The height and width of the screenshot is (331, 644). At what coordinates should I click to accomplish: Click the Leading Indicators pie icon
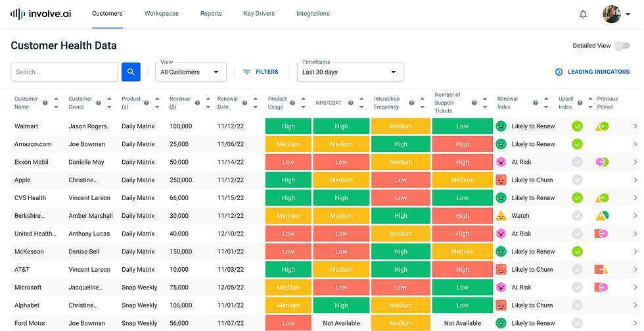point(559,72)
